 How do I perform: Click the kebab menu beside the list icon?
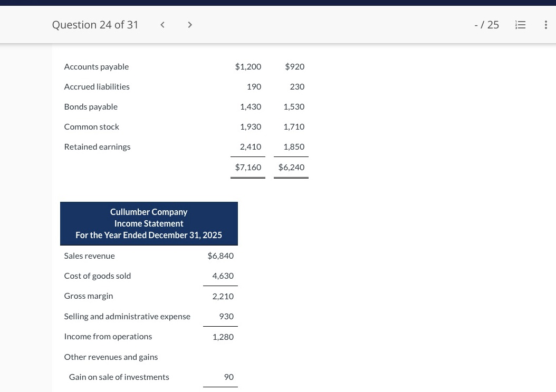[x=545, y=24]
